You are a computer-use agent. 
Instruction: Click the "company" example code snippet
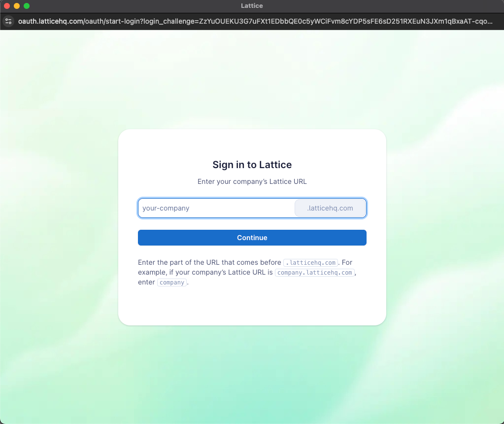click(172, 283)
